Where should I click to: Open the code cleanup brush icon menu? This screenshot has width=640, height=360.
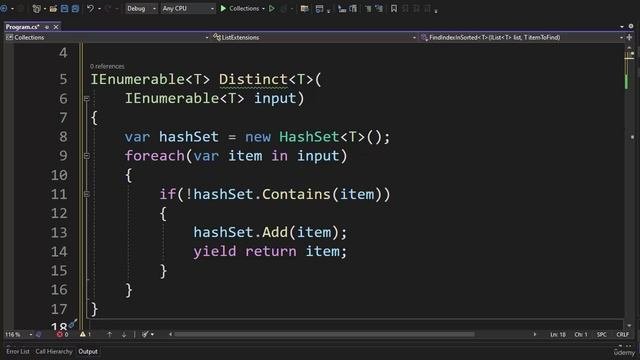pos(147,334)
